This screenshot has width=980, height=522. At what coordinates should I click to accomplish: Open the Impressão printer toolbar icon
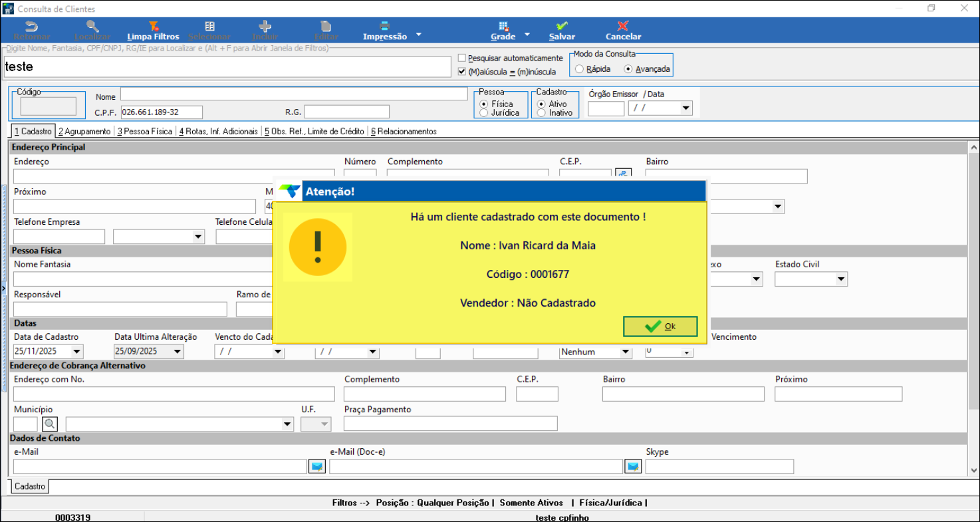[x=385, y=27]
